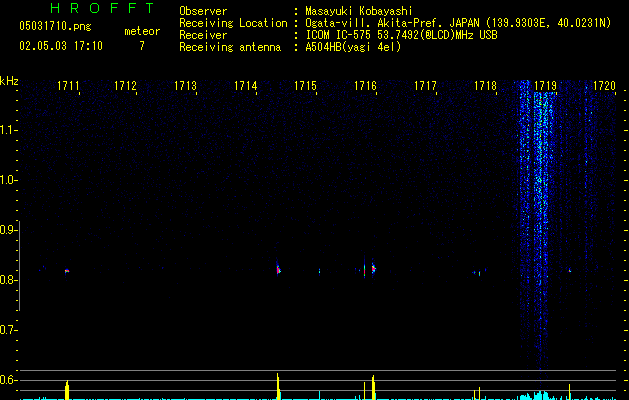Click the A504HB(yagi 4el) antenna text
Viewport: 629px width, 400px height.
[x=353, y=47]
